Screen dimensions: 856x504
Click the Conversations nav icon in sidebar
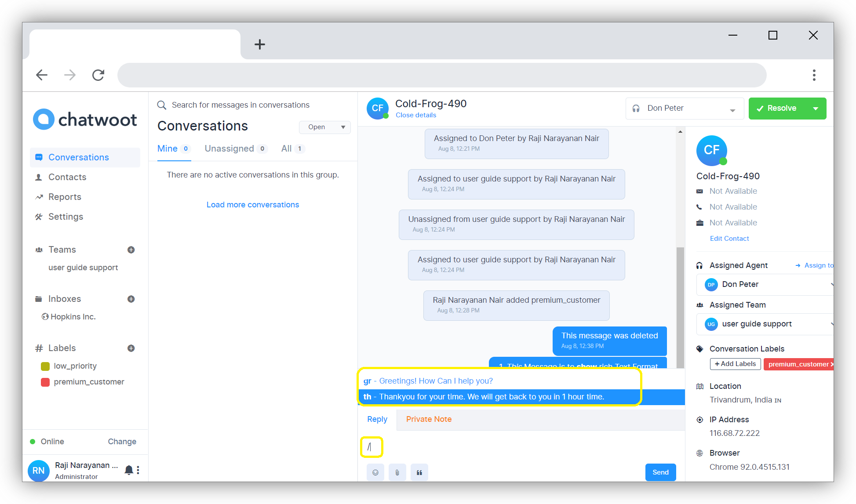coord(38,157)
